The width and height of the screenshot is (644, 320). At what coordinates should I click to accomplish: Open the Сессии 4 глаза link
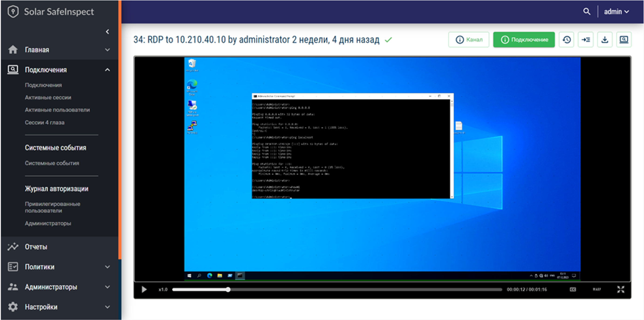pyautogui.click(x=45, y=123)
